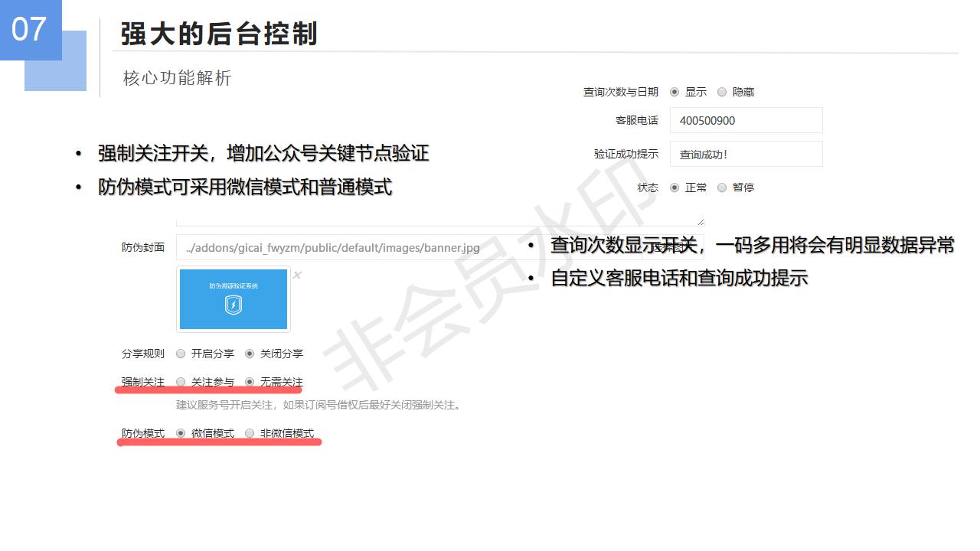Click the 07 slide number badge
Viewport: 980px width, 551px height.
(30, 30)
